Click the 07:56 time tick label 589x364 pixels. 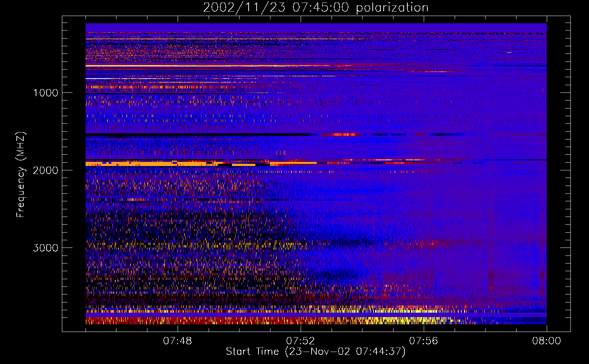423,341
